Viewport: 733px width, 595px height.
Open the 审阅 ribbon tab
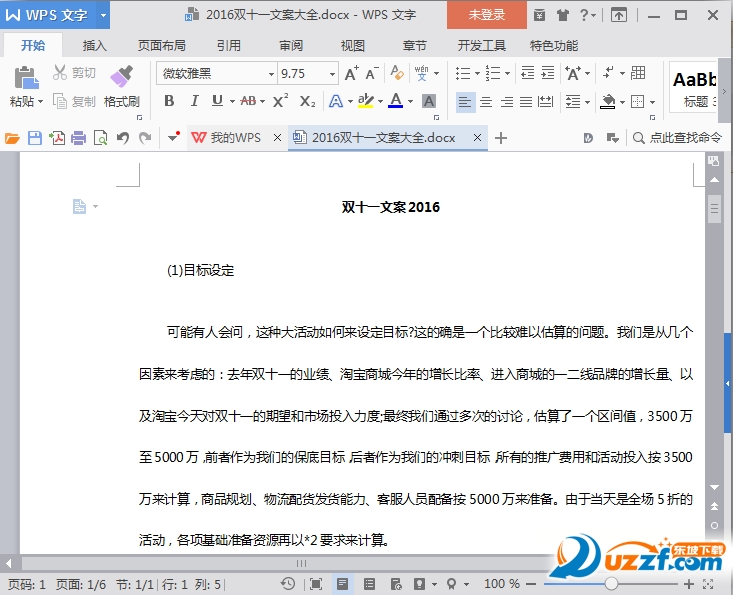[x=291, y=46]
